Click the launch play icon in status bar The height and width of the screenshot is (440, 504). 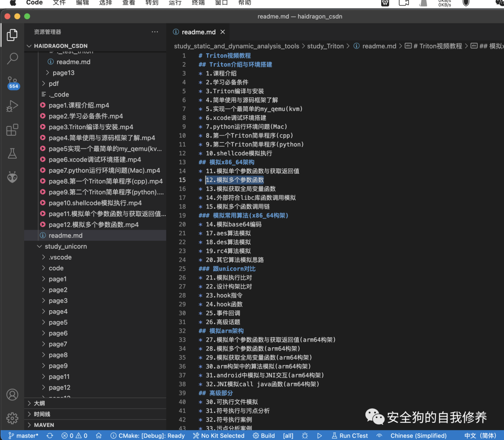pos(319,435)
